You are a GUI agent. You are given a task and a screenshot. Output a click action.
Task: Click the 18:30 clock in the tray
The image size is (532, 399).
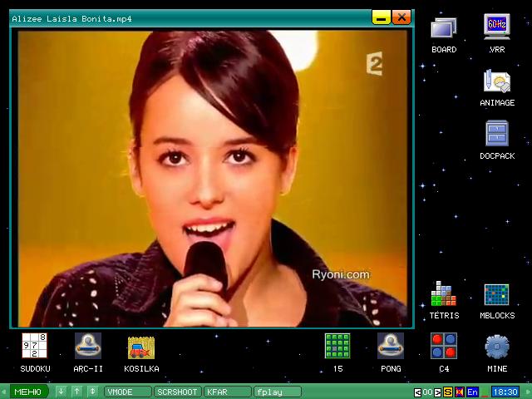[505, 392]
